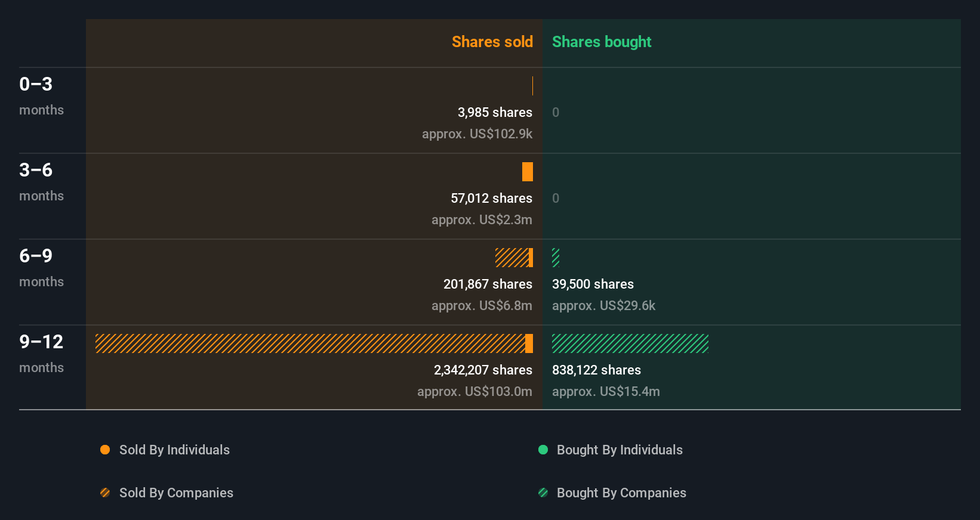This screenshot has width=980, height=520.
Task: Click the Sold By Individuals orange dot
Action: click(105, 450)
